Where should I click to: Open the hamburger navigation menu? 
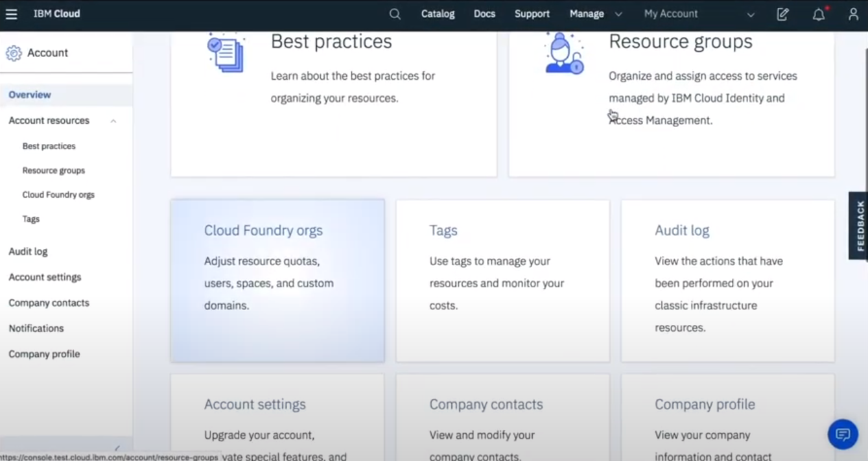click(x=11, y=14)
